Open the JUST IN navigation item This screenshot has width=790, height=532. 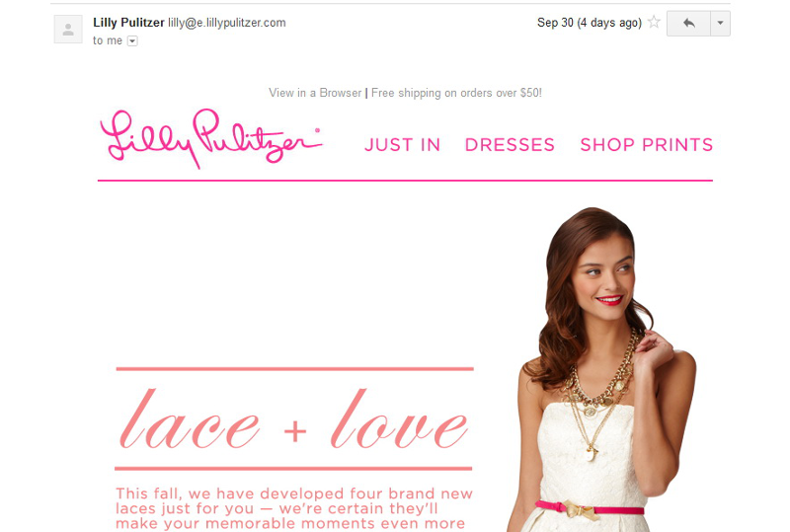[402, 145]
